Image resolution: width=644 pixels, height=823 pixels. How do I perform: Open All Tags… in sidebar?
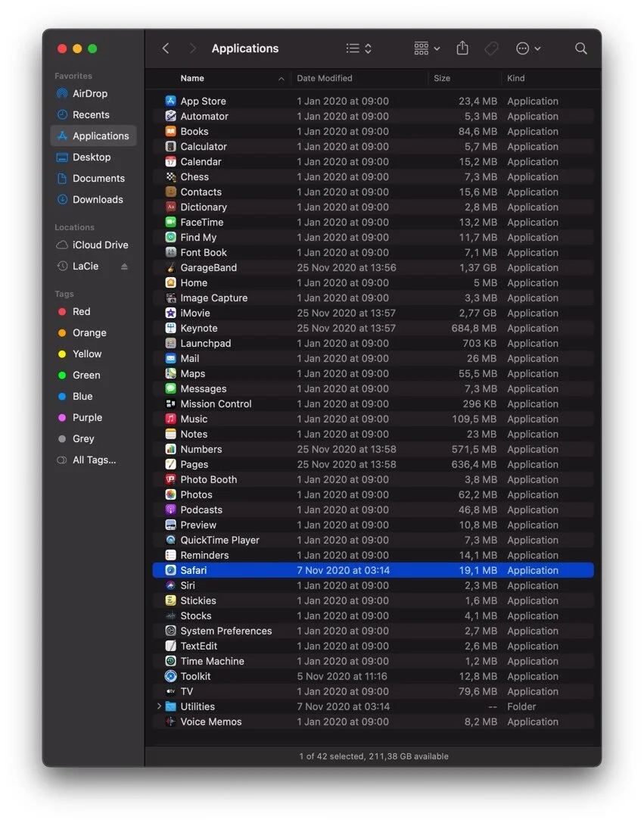(93, 460)
